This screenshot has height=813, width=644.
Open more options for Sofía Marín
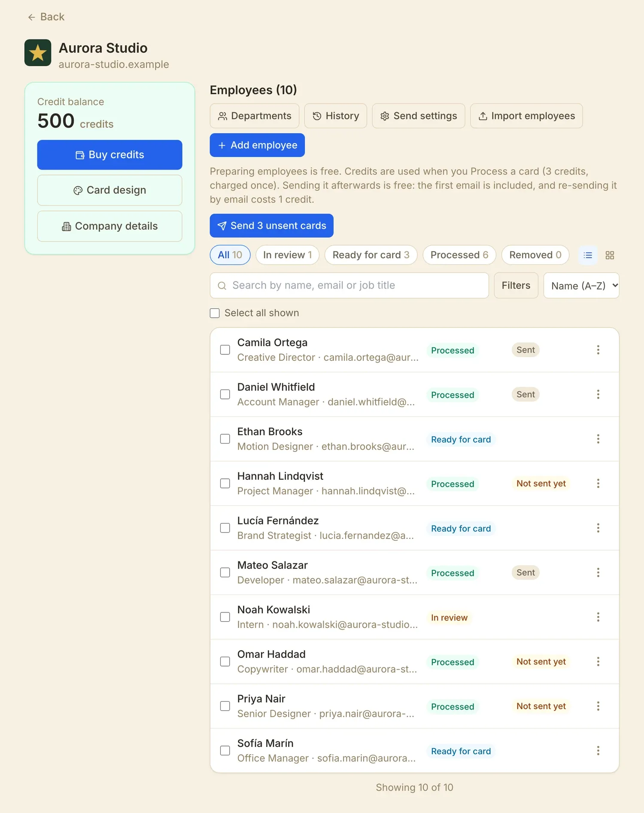click(x=598, y=751)
